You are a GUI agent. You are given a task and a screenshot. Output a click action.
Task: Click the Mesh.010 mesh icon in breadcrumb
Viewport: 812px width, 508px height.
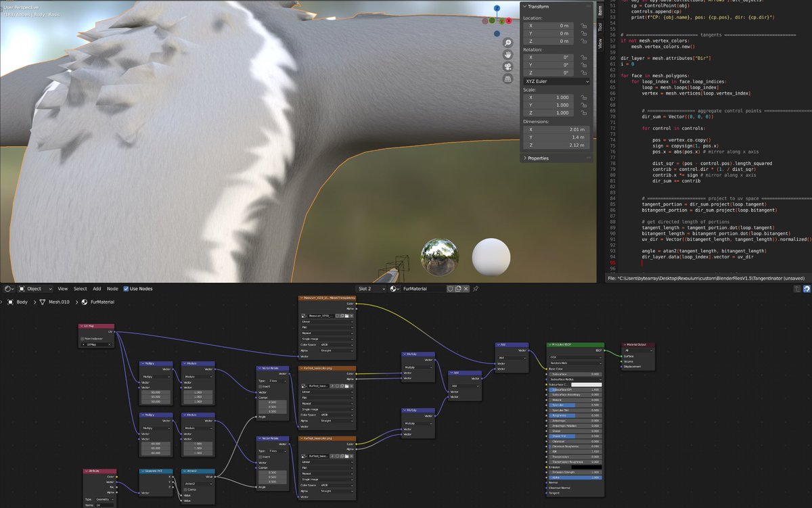(x=42, y=302)
